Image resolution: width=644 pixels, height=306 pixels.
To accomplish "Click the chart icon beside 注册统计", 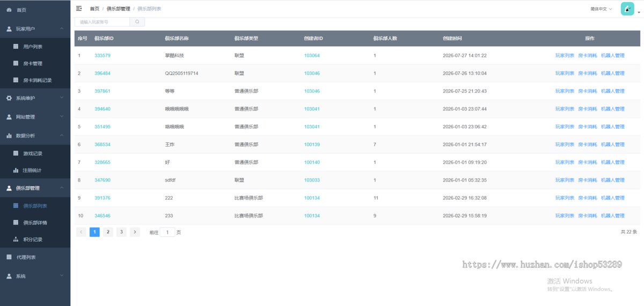I will [x=16, y=170].
